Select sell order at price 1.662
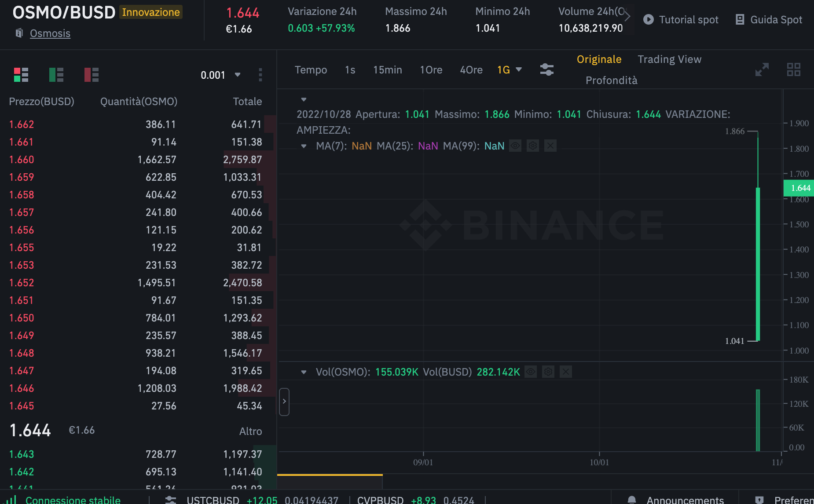 tap(137, 124)
